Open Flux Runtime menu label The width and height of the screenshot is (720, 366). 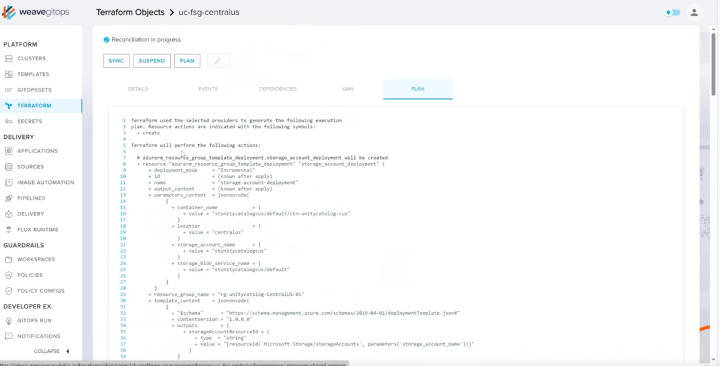click(x=38, y=230)
